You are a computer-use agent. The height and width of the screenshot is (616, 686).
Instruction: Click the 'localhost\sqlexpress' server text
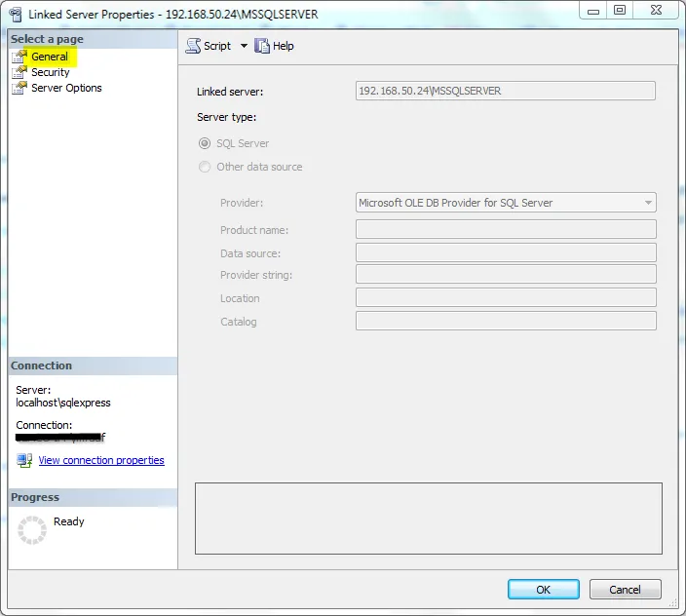(63, 403)
